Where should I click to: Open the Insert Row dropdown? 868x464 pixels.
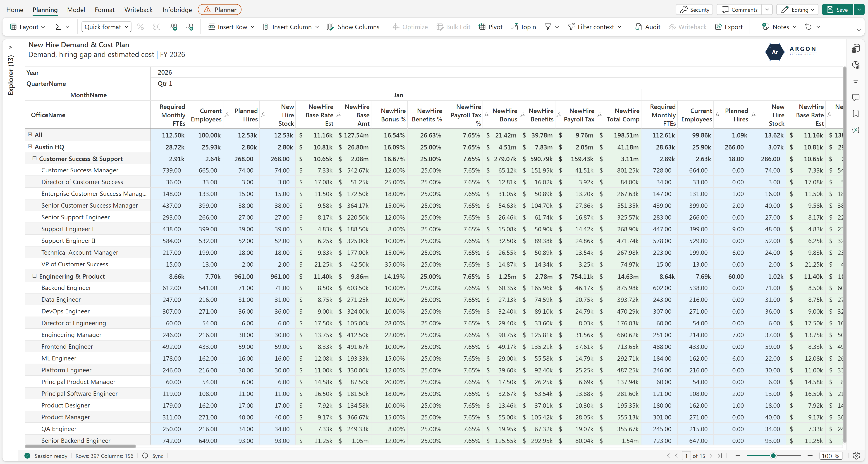click(x=231, y=27)
